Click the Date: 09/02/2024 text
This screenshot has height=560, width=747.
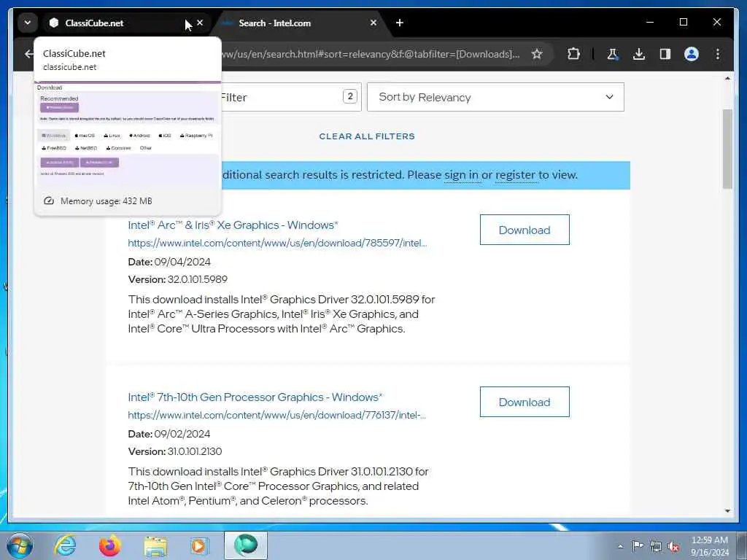point(169,434)
